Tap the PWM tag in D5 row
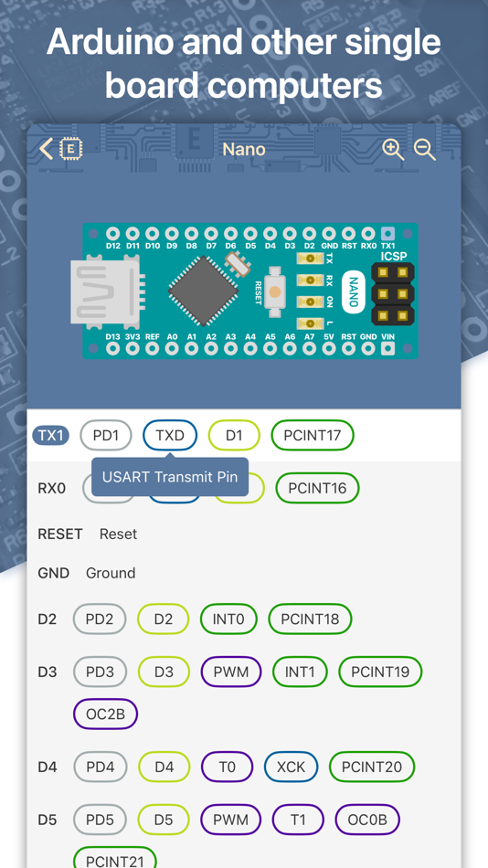This screenshot has width=488, height=868. 231,820
